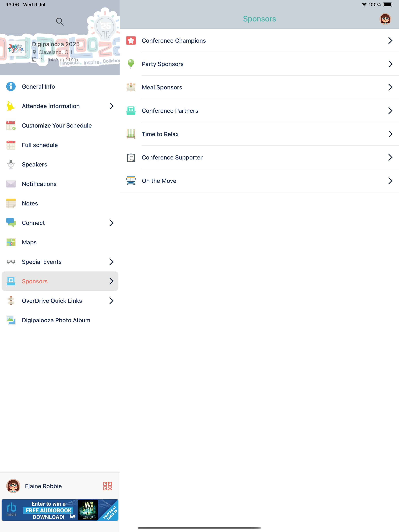Open Meal Sponsors chevron arrow
This screenshot has width=399, height=532.
click(x=390, y=87)
